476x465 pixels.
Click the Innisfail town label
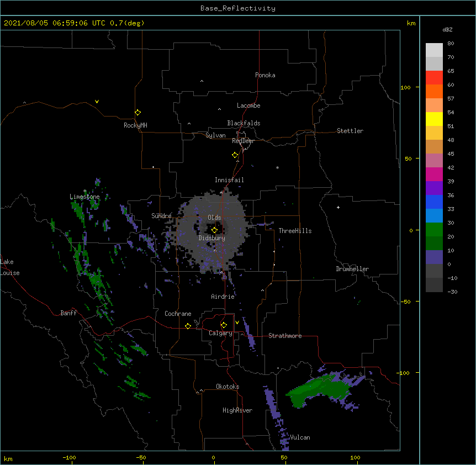pos(229,180)
